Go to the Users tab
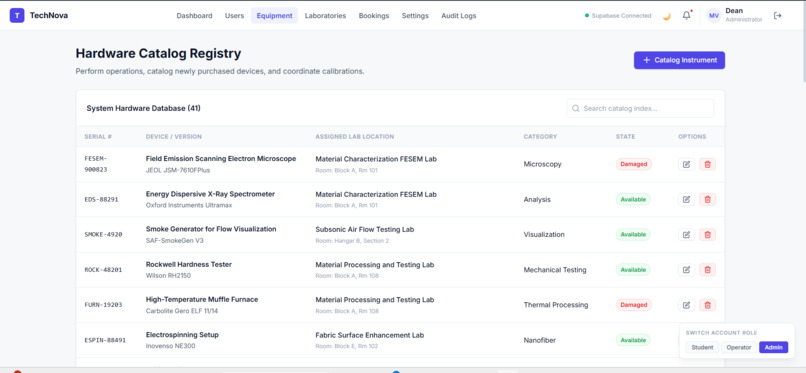The image size is (806, 373). [234, 15]
